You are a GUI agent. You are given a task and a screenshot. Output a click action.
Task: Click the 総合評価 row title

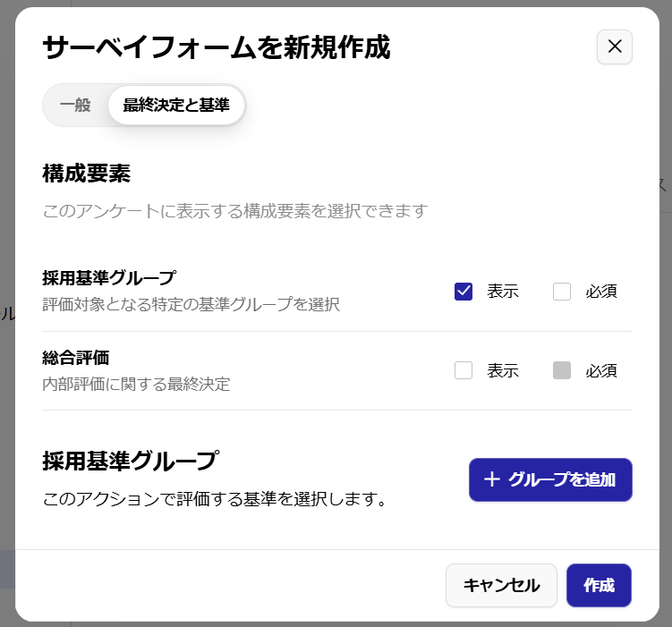tap(76, 358)
